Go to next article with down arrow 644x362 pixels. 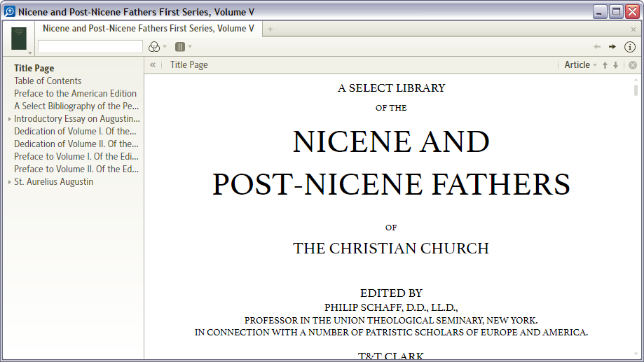coord(616,65)
